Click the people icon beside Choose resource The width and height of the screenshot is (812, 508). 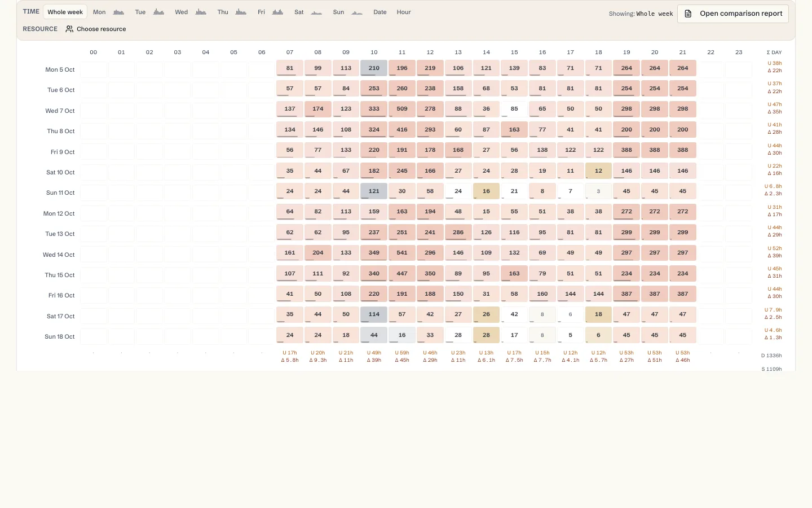[x=69, y=29]
